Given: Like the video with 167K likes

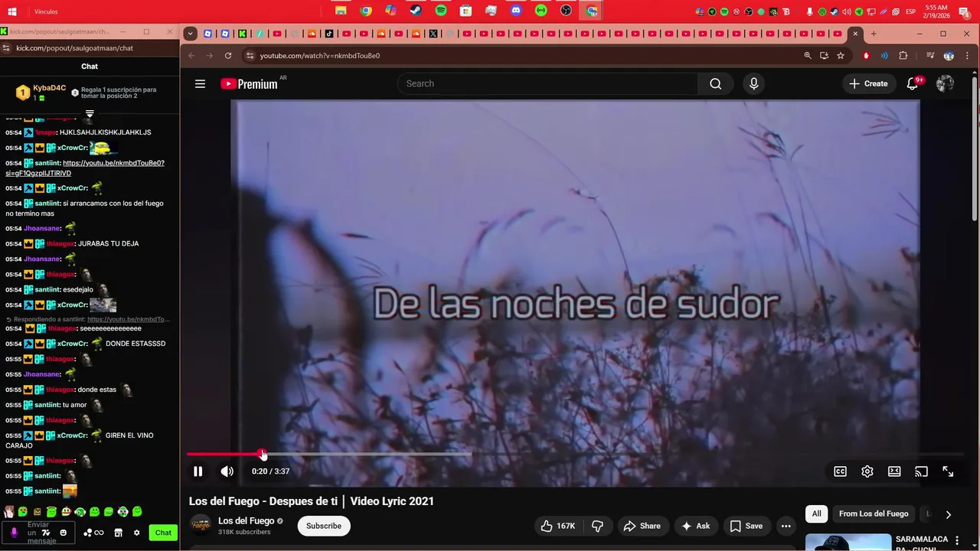Looking at the screenshot, I should pyautogui.click(x=557, y=526).
